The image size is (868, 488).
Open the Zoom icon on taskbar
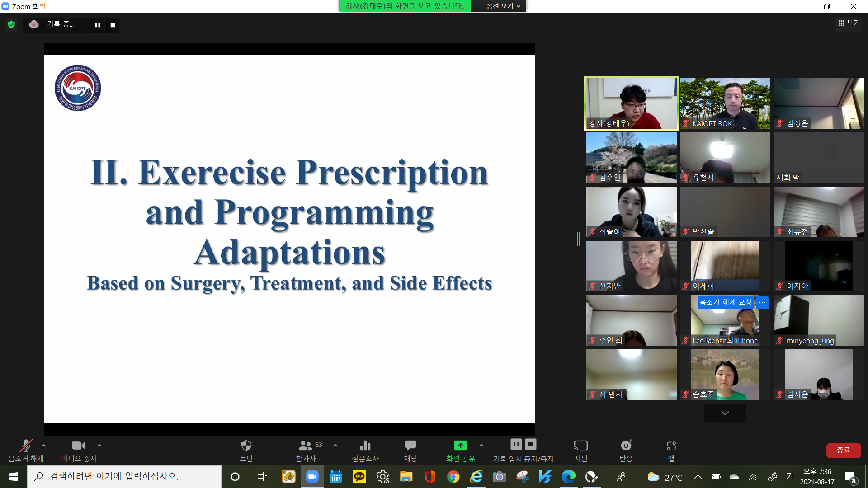click(312, 477)
